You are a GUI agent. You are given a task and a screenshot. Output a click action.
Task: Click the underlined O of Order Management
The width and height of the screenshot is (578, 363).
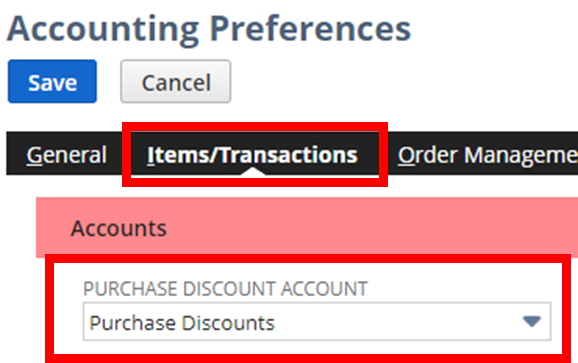(x=407, y=155)
